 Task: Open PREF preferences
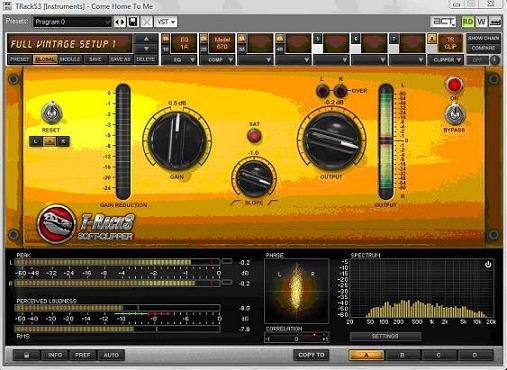83,355
